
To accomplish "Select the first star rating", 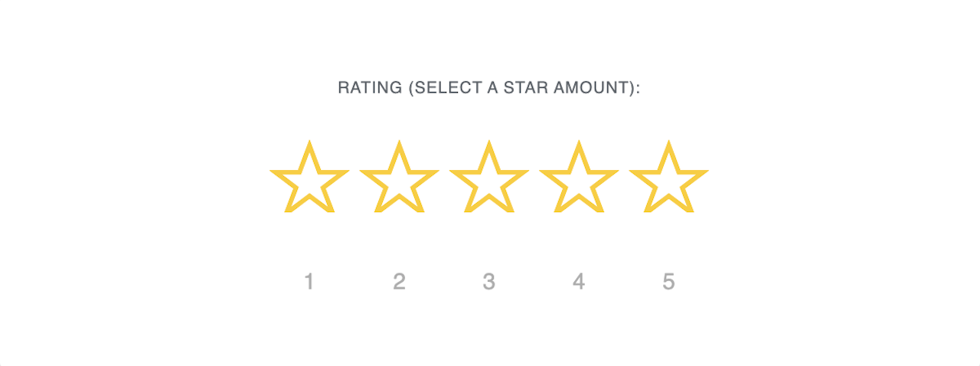I will point(309,179).
